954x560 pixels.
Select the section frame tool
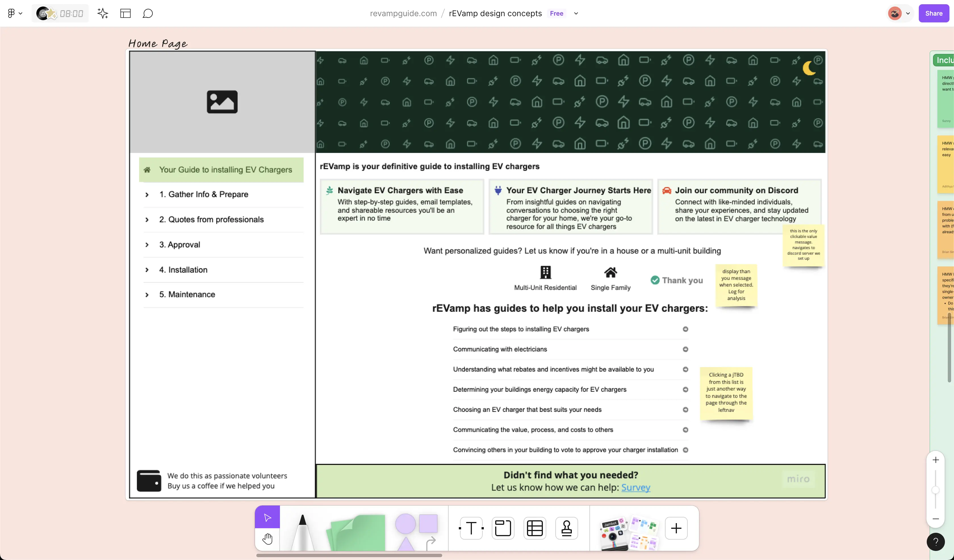click(503, 528)
